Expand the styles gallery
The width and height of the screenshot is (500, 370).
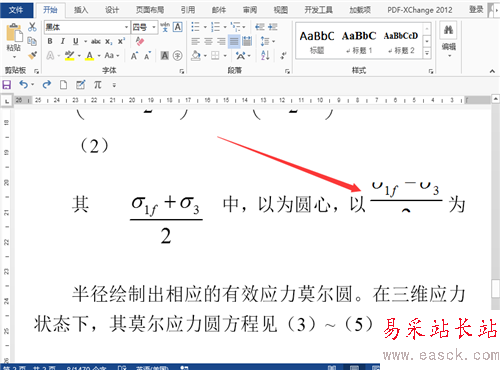427,53
